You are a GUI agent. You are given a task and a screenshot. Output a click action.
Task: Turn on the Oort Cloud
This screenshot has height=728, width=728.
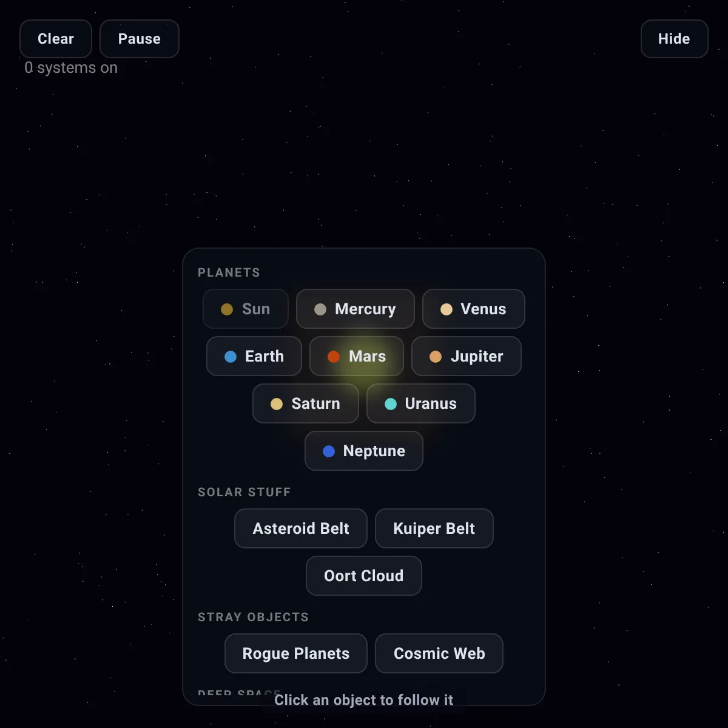(364, 576)
